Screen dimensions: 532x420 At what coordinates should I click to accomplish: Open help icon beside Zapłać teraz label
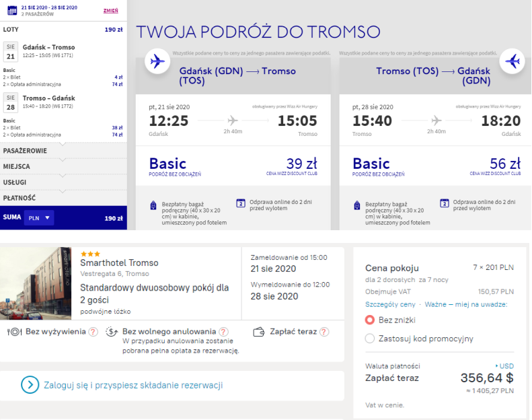(324, 332)
